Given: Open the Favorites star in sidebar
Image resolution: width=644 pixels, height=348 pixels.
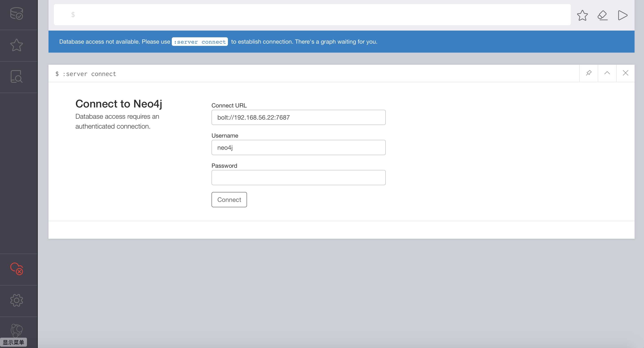Looking at the screenshot, I should [x=16, y=45].
